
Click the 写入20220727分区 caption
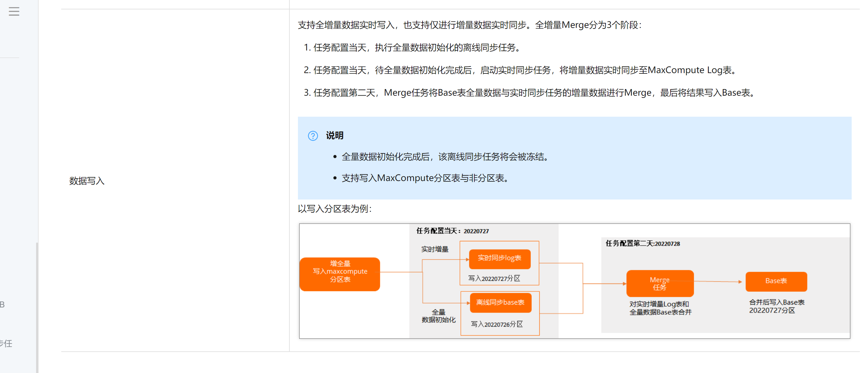click(494, 278)
